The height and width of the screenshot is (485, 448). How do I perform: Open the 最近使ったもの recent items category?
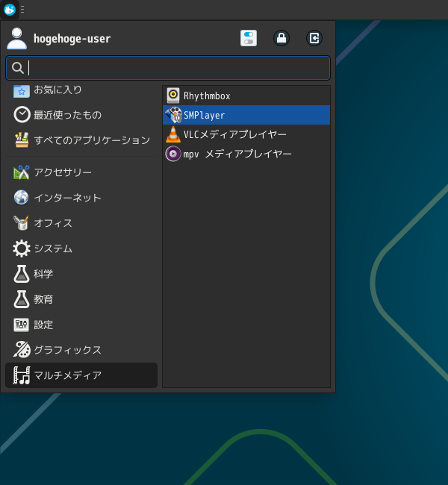tap(81, 115)
